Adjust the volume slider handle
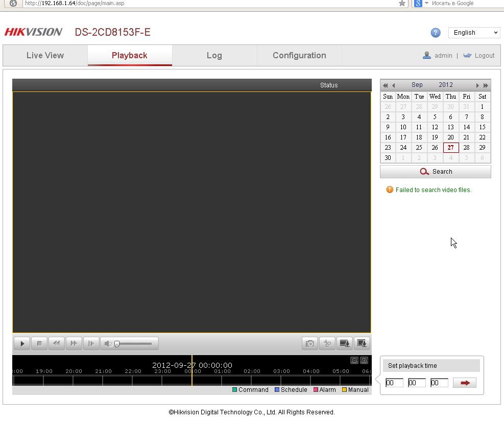The image size is (504, 421). click(x=117, y=344)
